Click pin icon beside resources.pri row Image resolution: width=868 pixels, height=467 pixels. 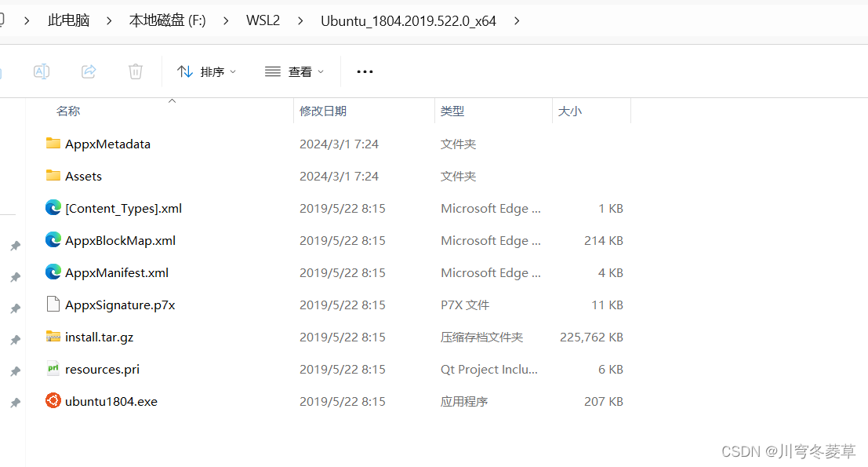coord(16,371)
